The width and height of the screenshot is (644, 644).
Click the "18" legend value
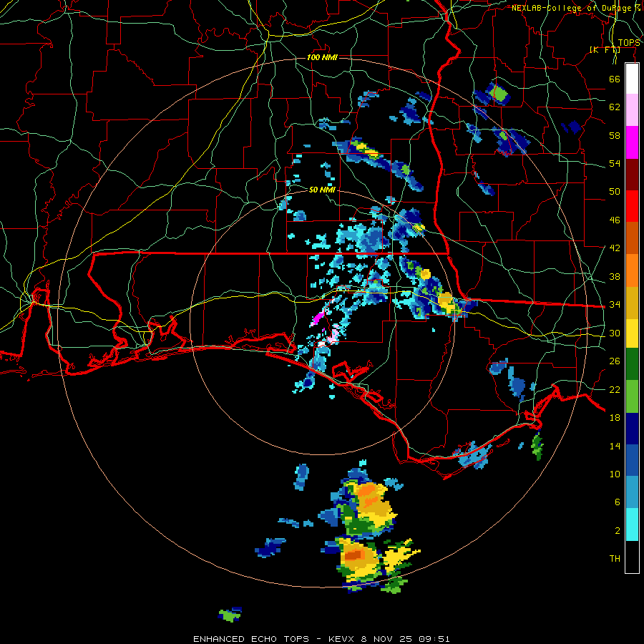615,418
